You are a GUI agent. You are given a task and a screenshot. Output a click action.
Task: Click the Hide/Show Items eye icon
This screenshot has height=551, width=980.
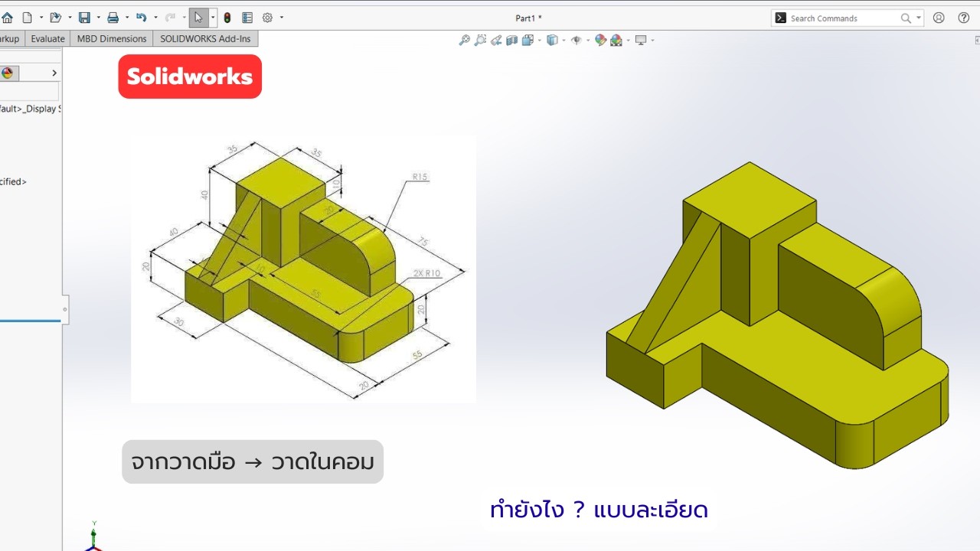pos(576,41)
